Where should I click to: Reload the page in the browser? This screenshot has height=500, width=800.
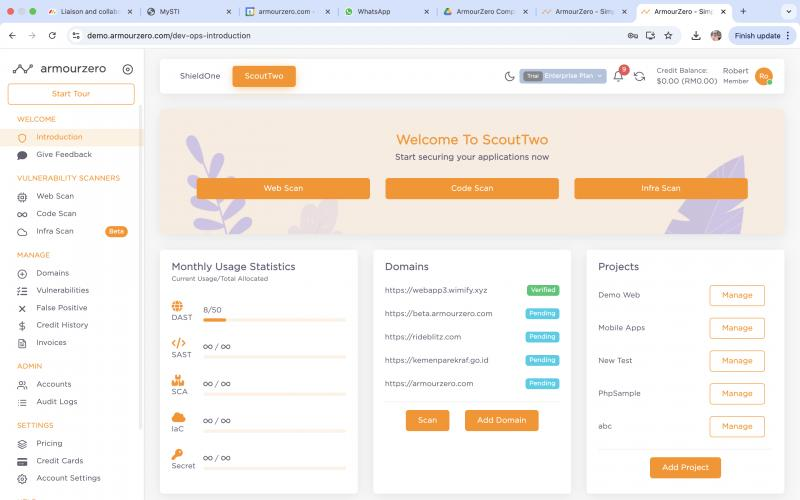[52, 36]
